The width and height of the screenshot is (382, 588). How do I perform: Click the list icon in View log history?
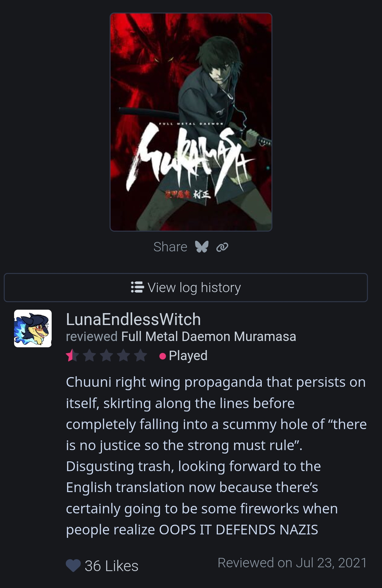pyautogui.click(x=137, y=287)
